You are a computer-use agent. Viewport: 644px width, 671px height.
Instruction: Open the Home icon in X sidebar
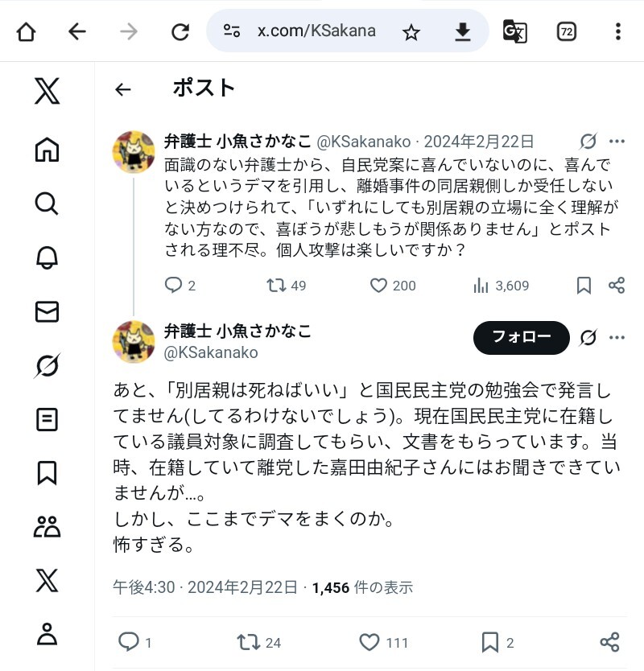pos(47,150)
